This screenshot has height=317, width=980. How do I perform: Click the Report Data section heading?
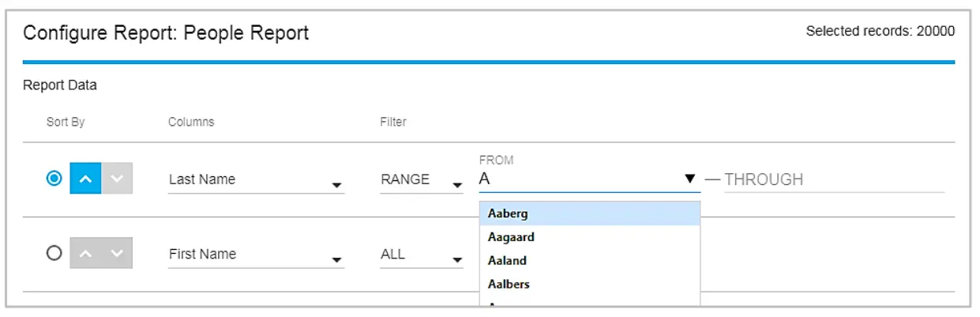(60, 85)
